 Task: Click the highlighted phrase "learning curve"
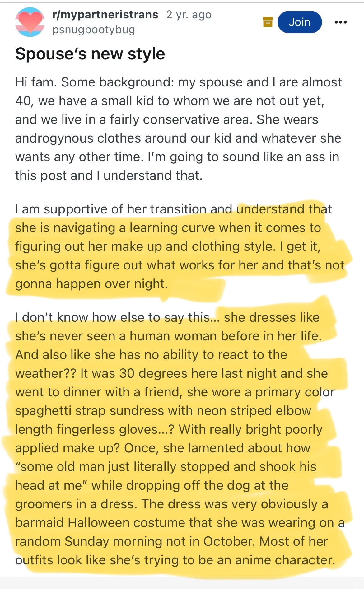tap(172, 228)
